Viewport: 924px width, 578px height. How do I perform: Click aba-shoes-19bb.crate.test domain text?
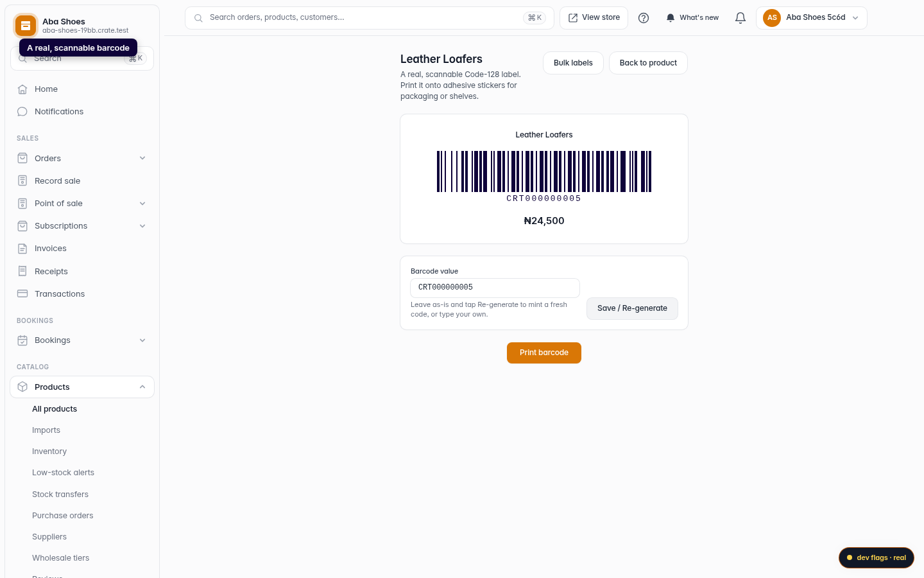click(x=85, y=30)
